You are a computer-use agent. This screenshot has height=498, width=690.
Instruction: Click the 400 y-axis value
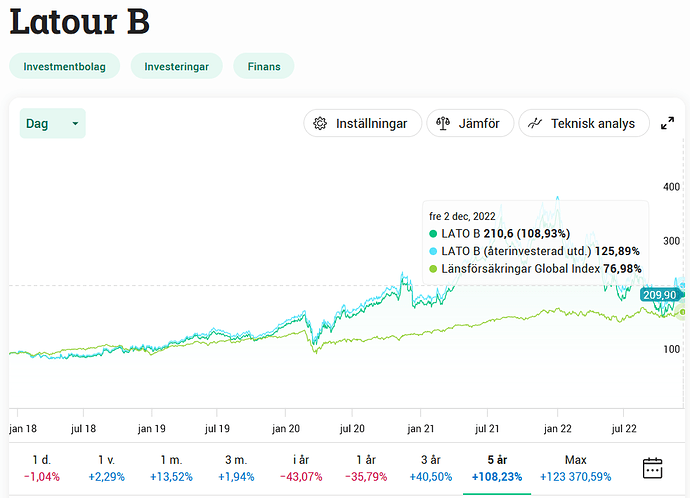tap(672, 187)
